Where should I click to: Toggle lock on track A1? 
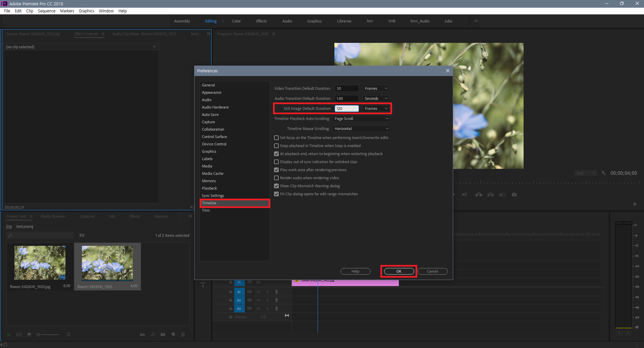tap(231, 292)
